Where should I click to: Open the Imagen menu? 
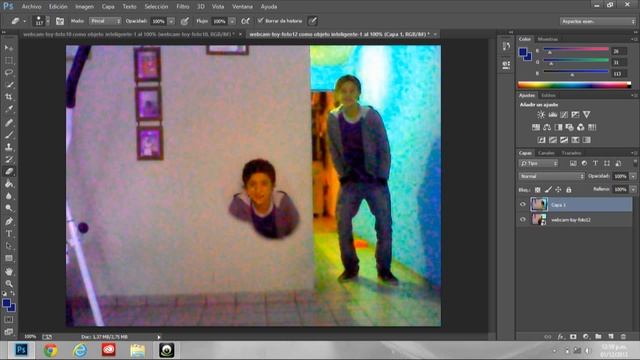point(84,7)
